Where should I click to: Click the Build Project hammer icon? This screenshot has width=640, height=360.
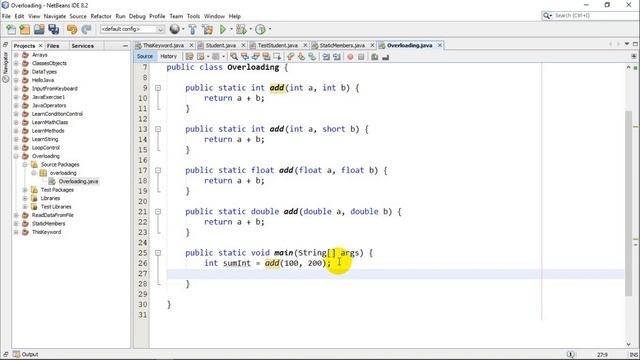click(x=192, y=29)
